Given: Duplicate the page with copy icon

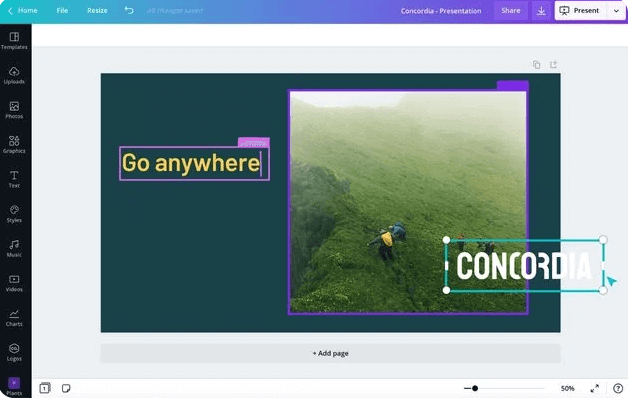Looking at the screenshot, I should [x=537, y=65].
